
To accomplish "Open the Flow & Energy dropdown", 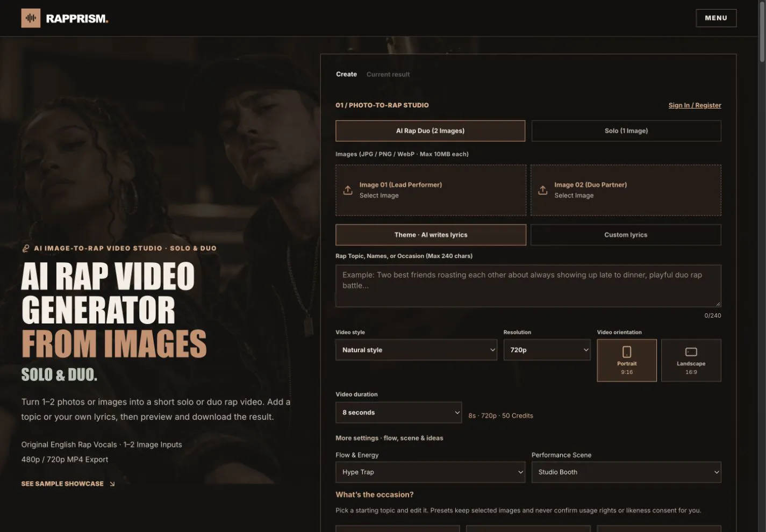I will coord(430,472).
